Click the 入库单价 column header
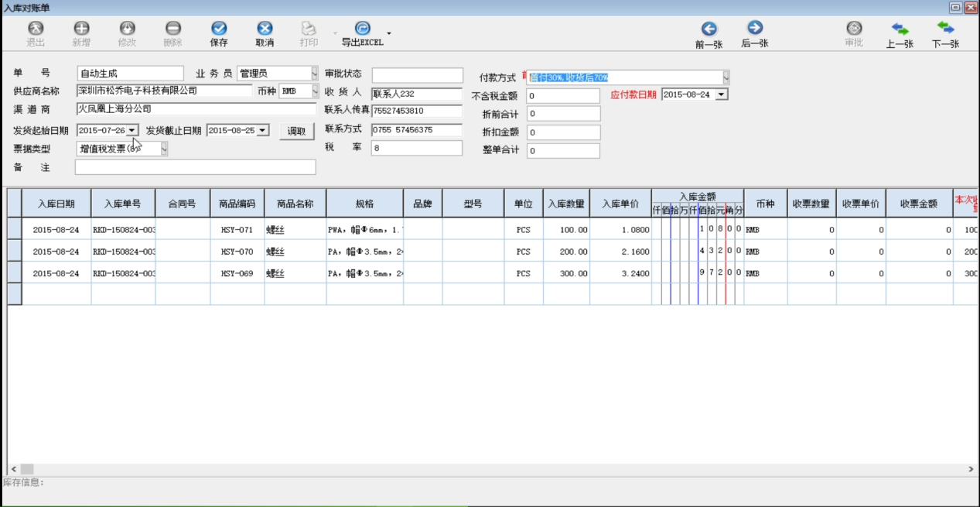Screen dimensions: 980x507 (620, 204)
